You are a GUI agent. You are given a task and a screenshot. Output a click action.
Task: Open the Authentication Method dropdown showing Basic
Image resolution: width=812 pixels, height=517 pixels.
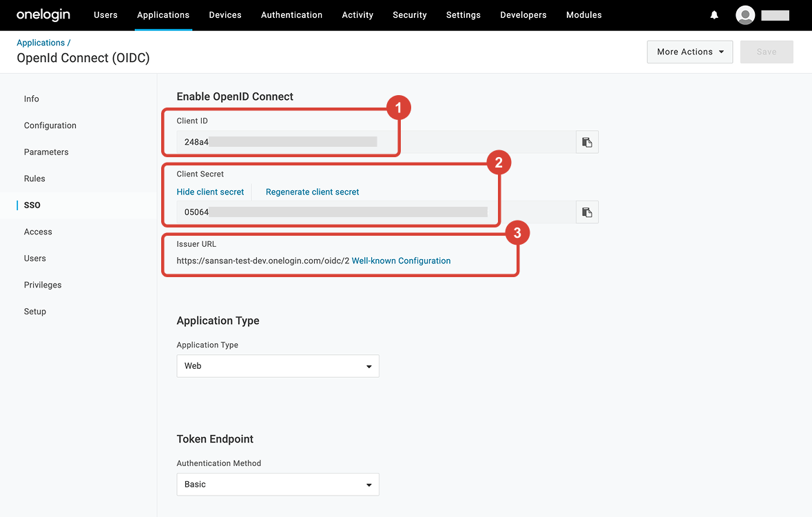point(278,485)
